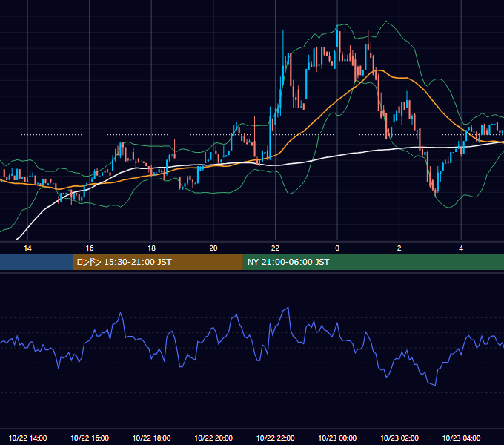This screenshot has height=445, width=504.
Task: Click the 10/22 20:00 date label
Action: [x=213, y=438]
